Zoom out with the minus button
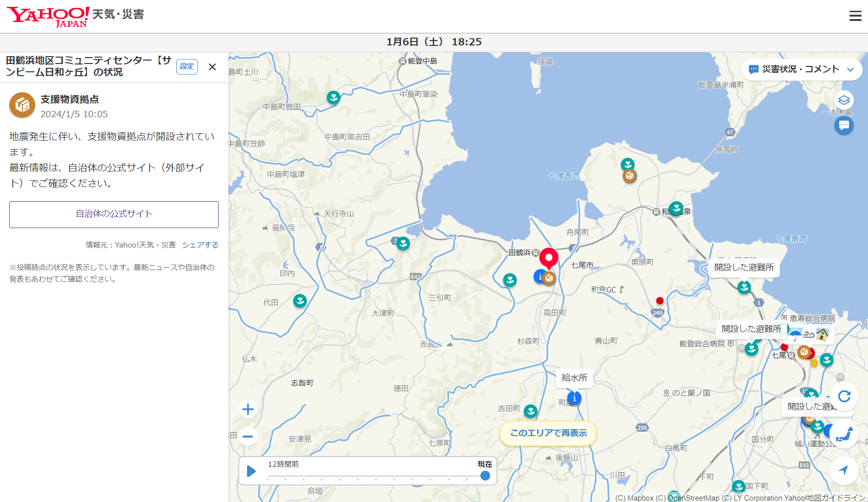868x502 pixels. 248,436
